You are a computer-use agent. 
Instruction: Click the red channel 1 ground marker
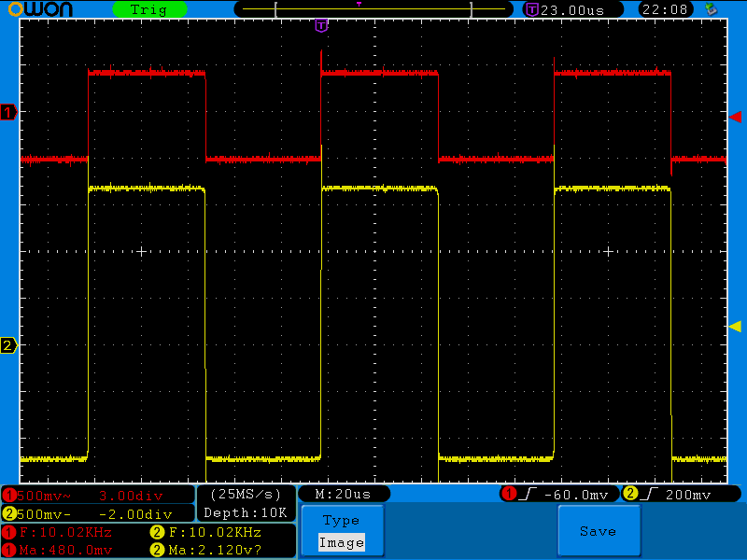(8, 112)
